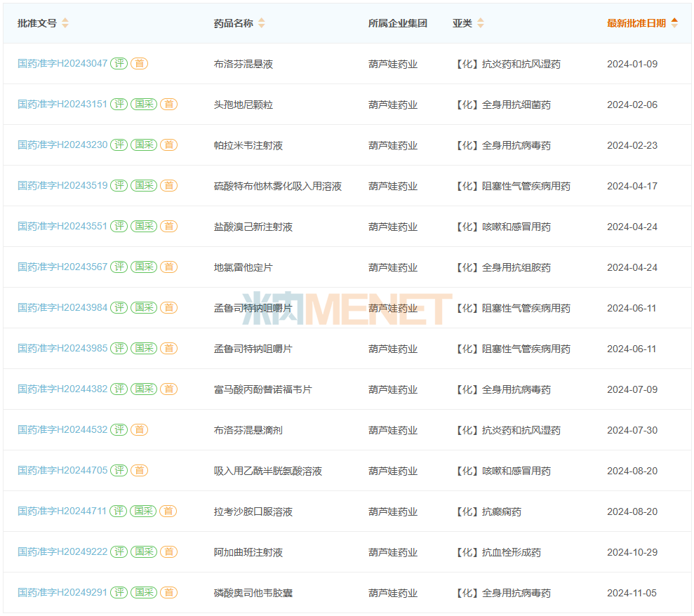Select drug name 布洛芬混悬滴剂

[248, 431]
